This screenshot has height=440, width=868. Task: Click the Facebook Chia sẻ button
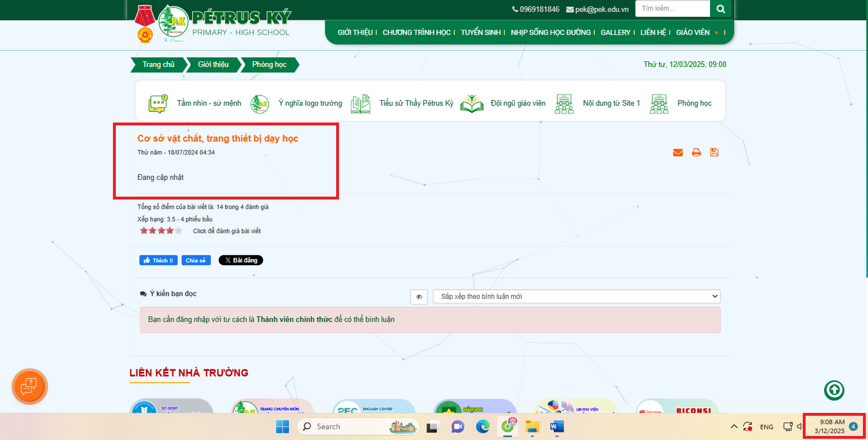196,260
